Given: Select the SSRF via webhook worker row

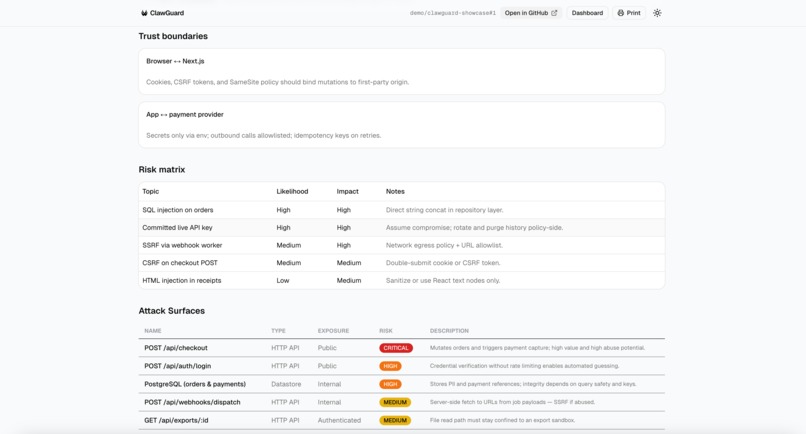Looking at the screenshot, I should [401, 245].
